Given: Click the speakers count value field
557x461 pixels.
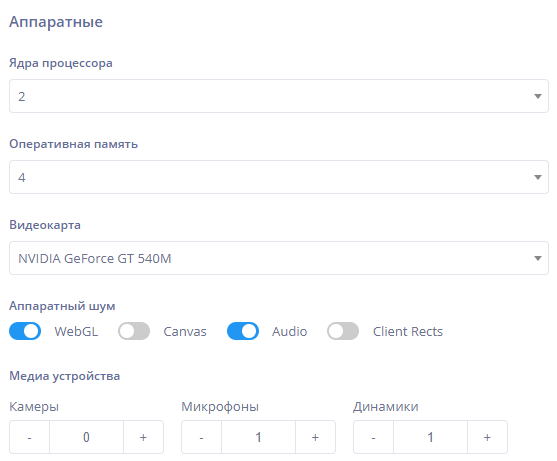Looking at the screenshot, I should pos(430,437).
